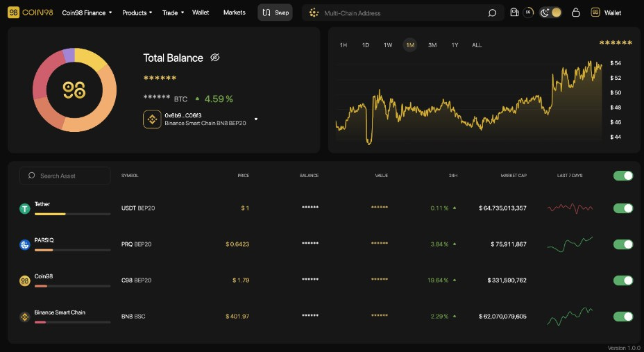Click the Binance Smart Chain wallet icon
644x352 pixels.
tap(152, 119)
